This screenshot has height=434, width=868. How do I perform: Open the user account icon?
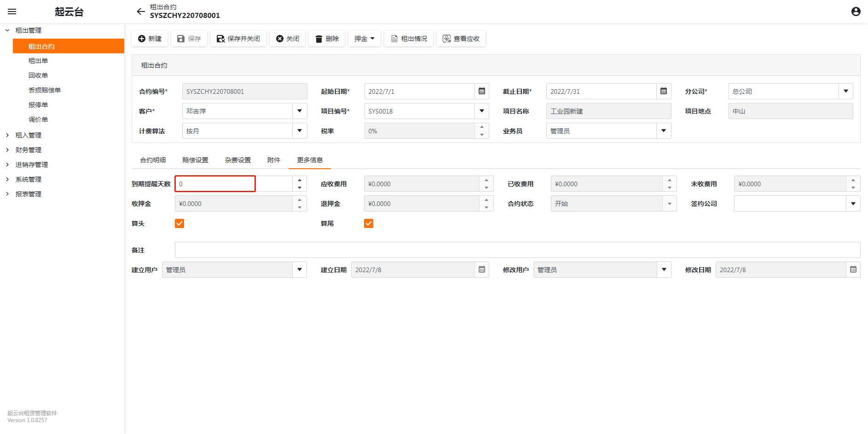coord(856,11)
